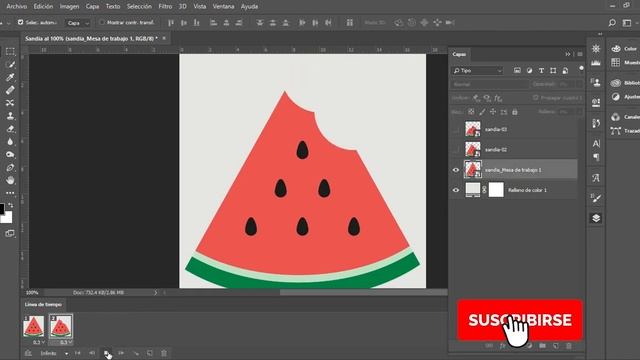
Task: Open the Capas panel menu
Action: 580,54
